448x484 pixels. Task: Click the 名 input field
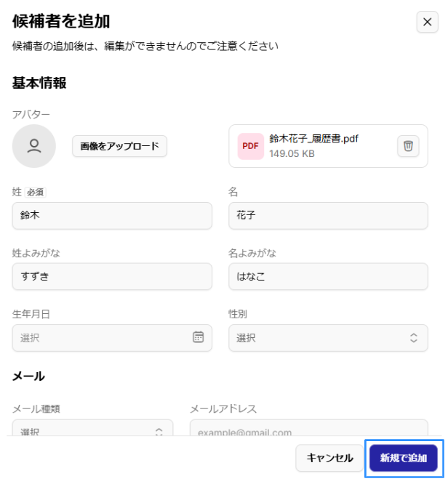point(328,215)
